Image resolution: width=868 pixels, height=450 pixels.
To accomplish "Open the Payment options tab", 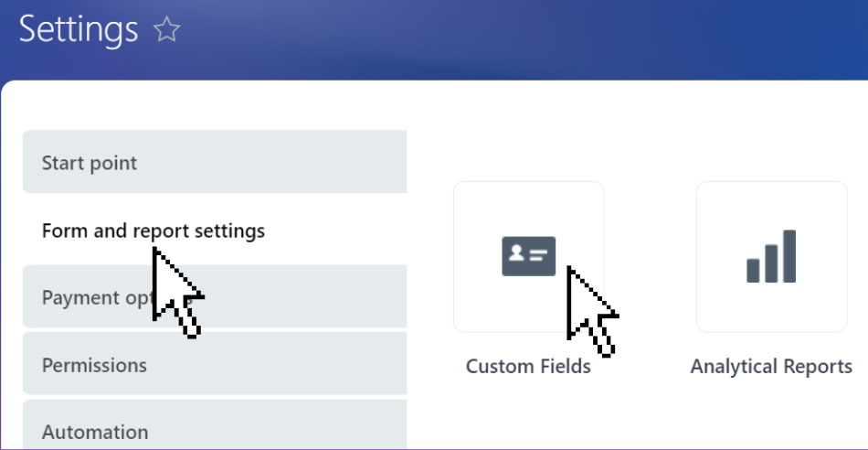I will coord(215,296).
